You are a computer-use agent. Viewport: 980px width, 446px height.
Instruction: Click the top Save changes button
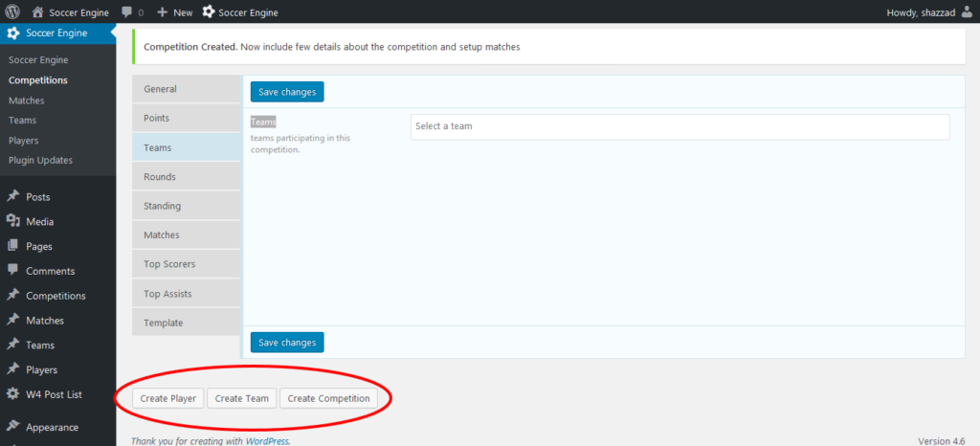coord(287,92)
